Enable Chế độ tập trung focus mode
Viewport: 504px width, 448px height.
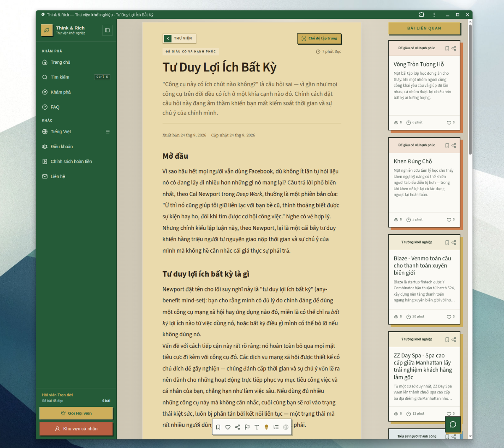pyautogui.click(x=320, y=38)
